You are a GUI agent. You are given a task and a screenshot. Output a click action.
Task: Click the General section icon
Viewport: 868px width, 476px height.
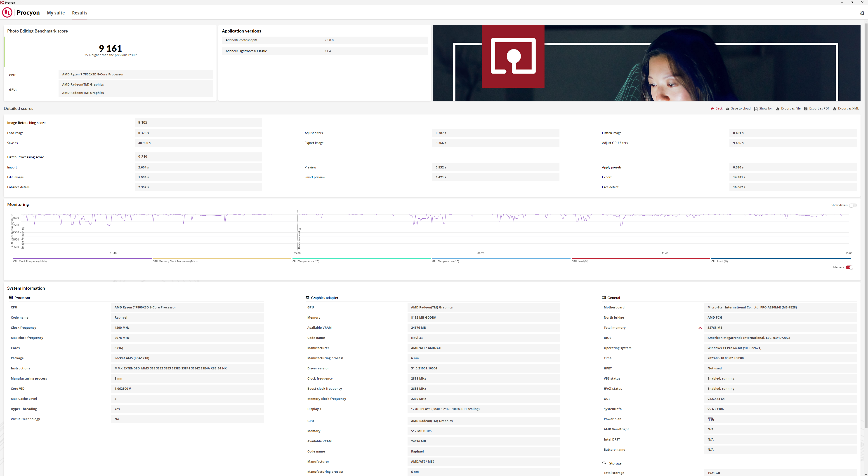coord(604,298)
